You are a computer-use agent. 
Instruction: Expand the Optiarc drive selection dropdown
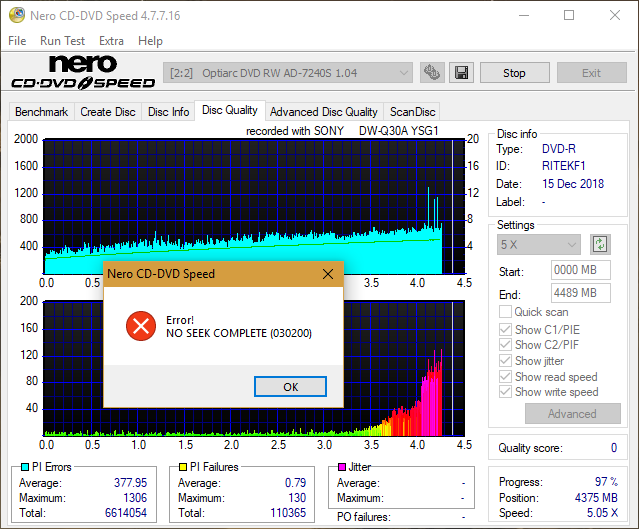tap(288, 73)
